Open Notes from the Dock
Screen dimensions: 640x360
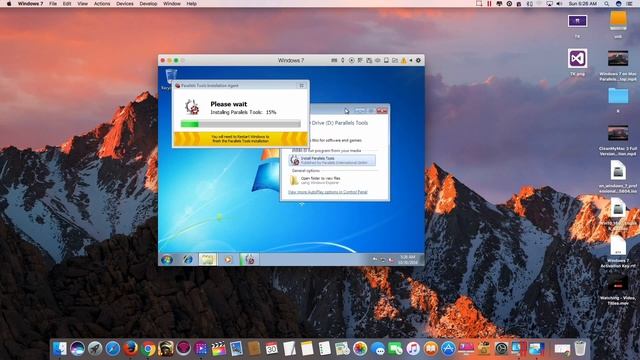click(x=307, y=349)
